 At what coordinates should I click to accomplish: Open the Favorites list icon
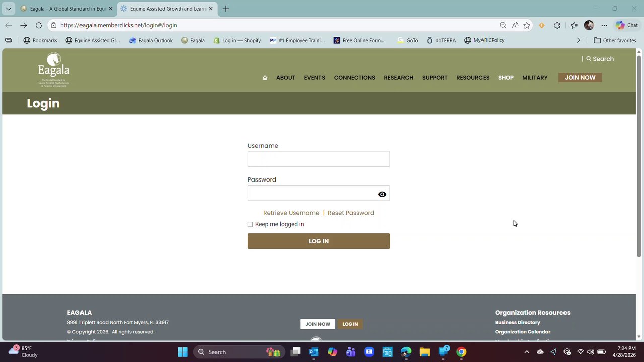click(574, 25)
